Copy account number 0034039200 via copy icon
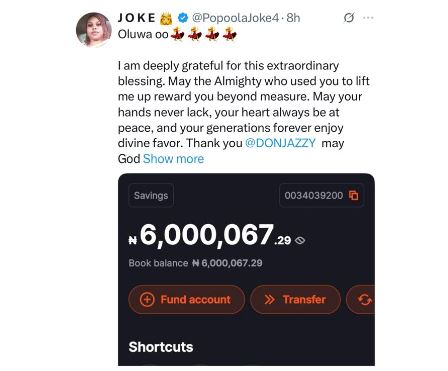The width and height of the screenshot is (448, 371). click(354, 195)
